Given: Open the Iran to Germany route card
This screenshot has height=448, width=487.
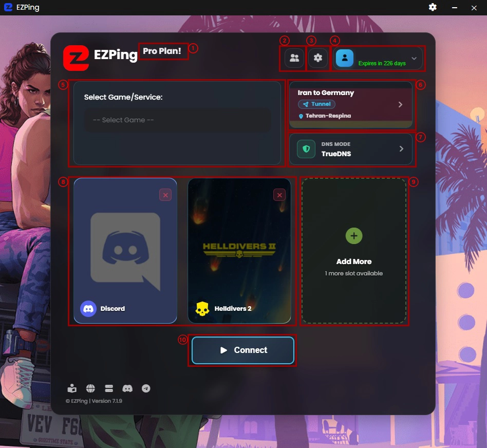Looking at the screenshot, I should coord(351,105).
